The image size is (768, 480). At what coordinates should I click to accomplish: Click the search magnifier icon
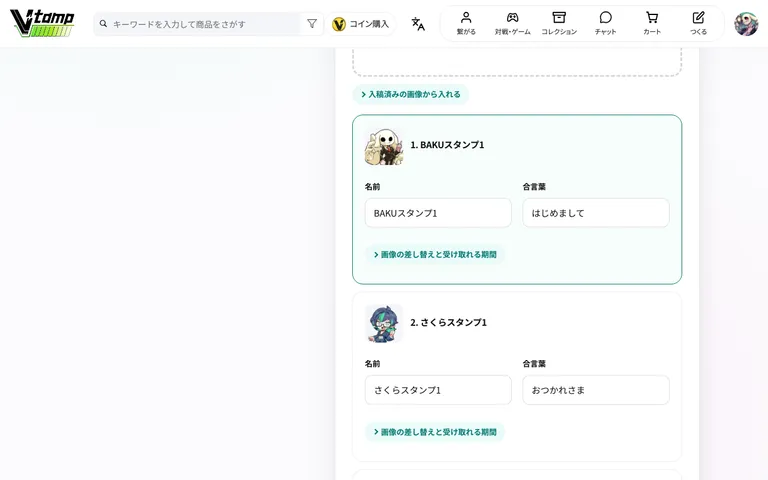[103, 24]
